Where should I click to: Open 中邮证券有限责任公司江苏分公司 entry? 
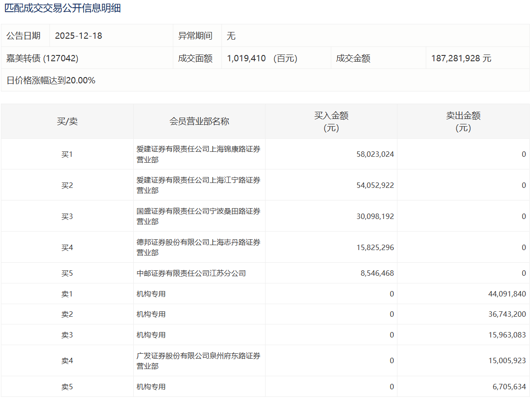(x=191, y=273)
